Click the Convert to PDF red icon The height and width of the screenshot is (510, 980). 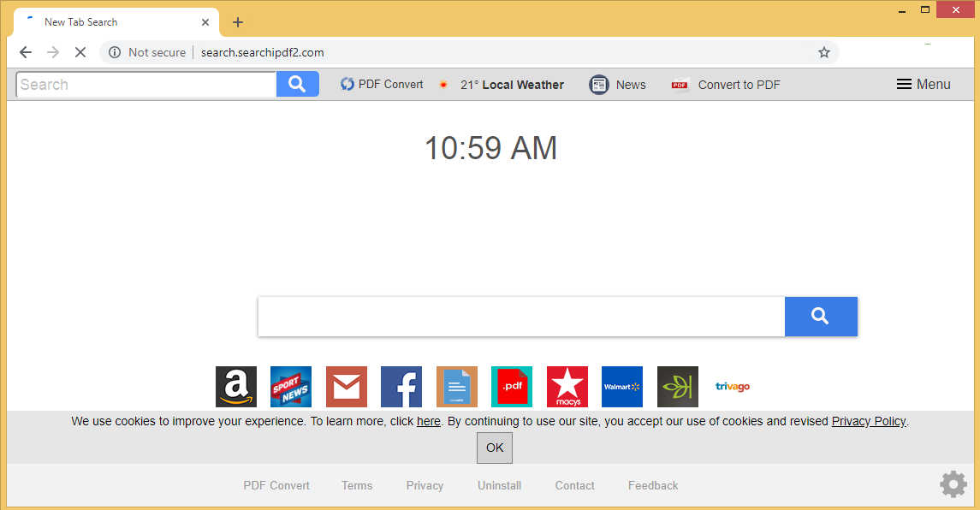(680, 85)
